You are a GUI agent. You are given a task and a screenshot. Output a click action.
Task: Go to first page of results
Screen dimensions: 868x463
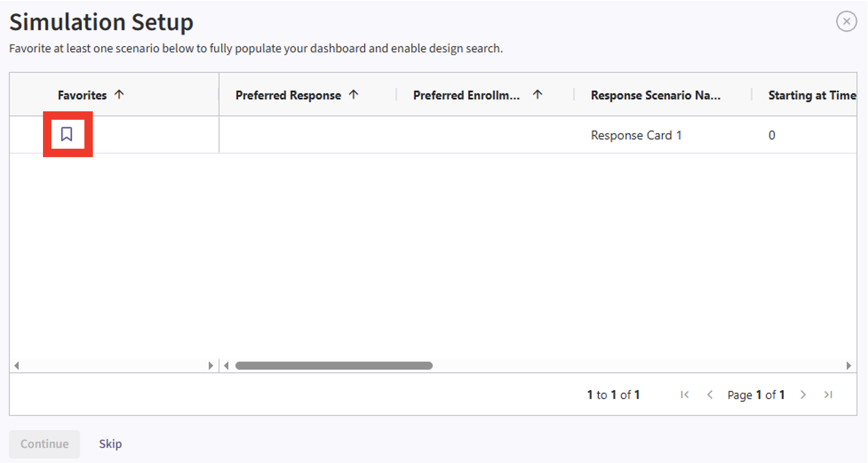[685, 395]
